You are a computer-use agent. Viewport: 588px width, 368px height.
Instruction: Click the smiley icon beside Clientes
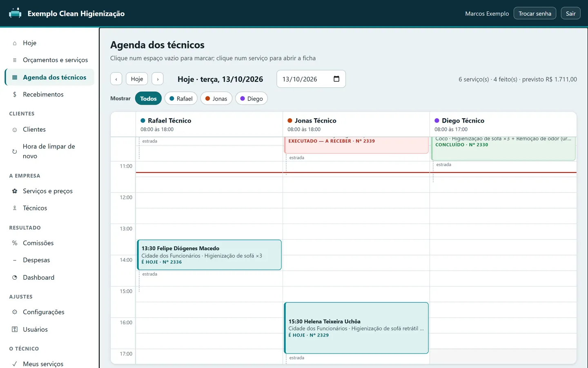point(15,130)
